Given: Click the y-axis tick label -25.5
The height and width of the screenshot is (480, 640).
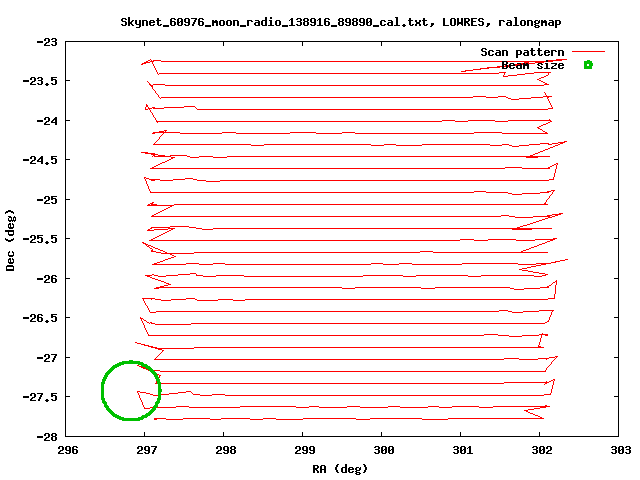Looking at the screenshot, I should 41,239.
